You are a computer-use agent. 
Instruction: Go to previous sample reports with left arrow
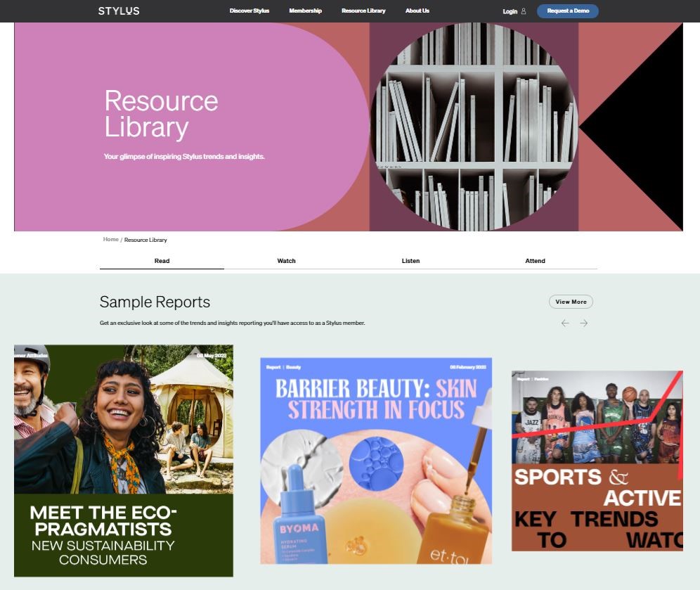(565, 323)
